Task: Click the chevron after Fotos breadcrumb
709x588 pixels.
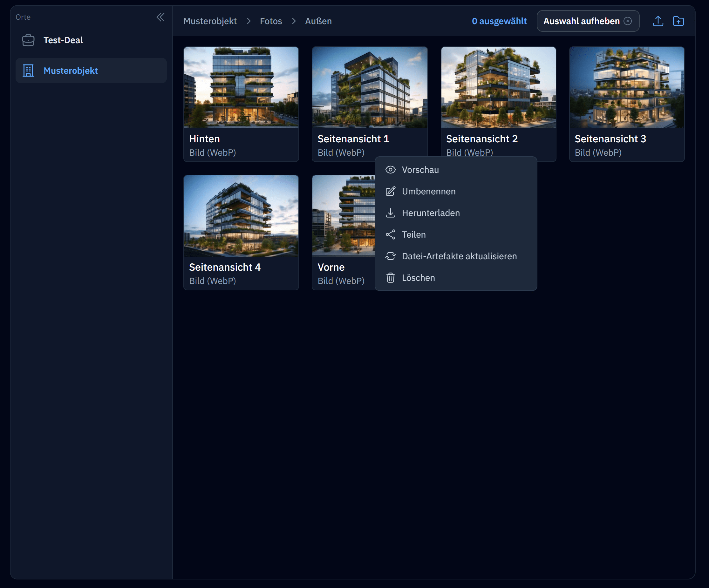Action: (x=294, y=21)
